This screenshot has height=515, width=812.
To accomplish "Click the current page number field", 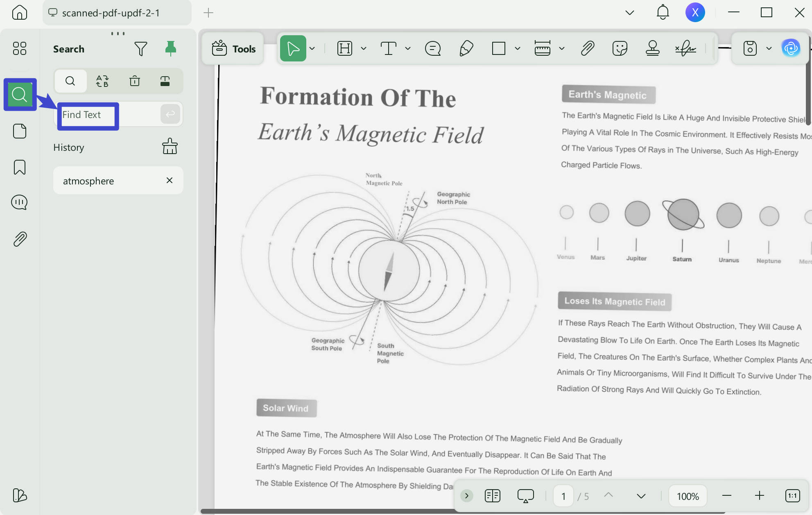I will tap(563, 496).
